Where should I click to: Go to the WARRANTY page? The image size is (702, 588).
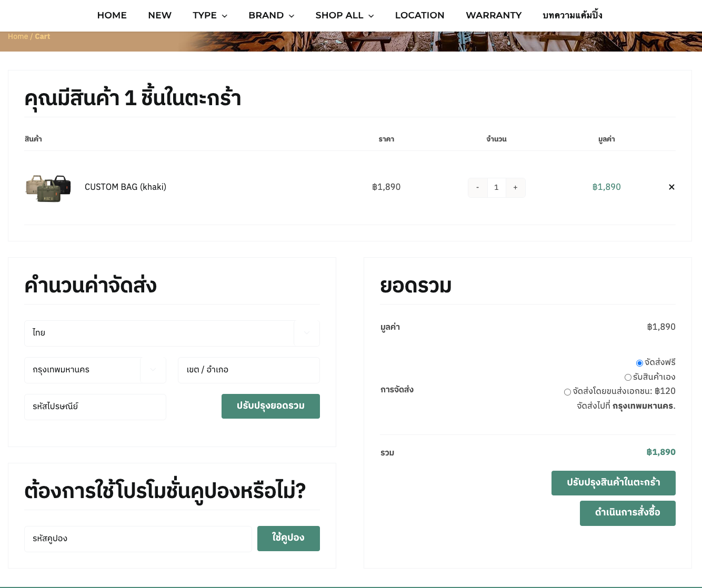click(493, 16)
